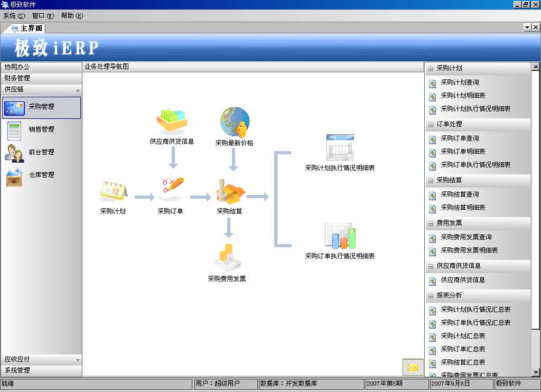Screen dimensions: 541x392
Task: Open 采购订单汇总表 report link
Action: [x=463, y=349]
